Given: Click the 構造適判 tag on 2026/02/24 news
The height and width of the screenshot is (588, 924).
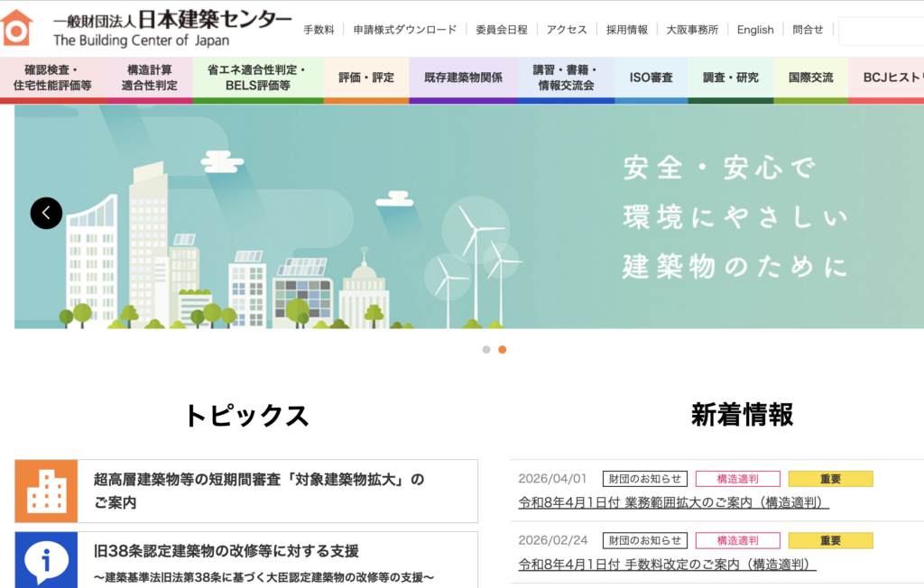Looking at the screenshot, I should point(737,540).
